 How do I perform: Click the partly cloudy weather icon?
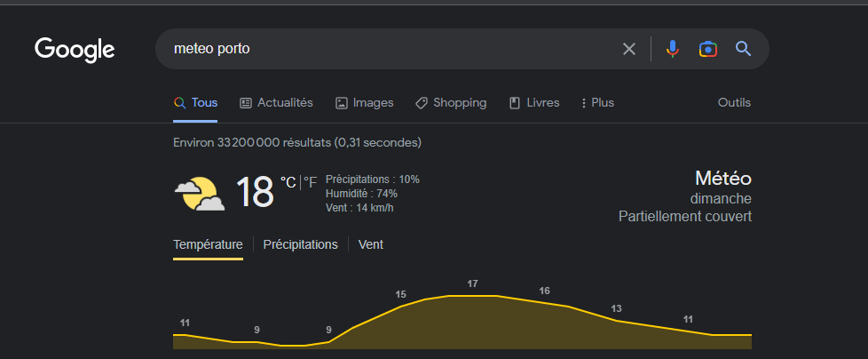(199, 193)
